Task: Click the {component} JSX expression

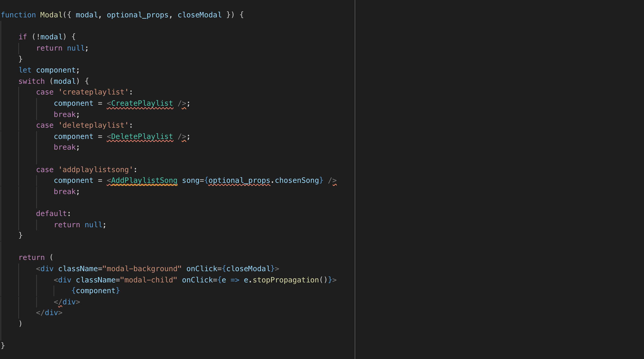Action: pyautogui.click(x=96, y=291)
